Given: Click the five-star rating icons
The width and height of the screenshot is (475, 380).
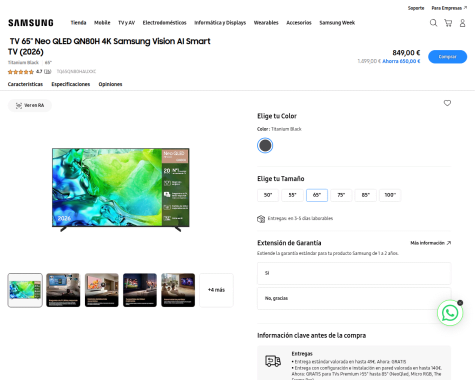Looking at the screenshot, I should tap(21, 72).
